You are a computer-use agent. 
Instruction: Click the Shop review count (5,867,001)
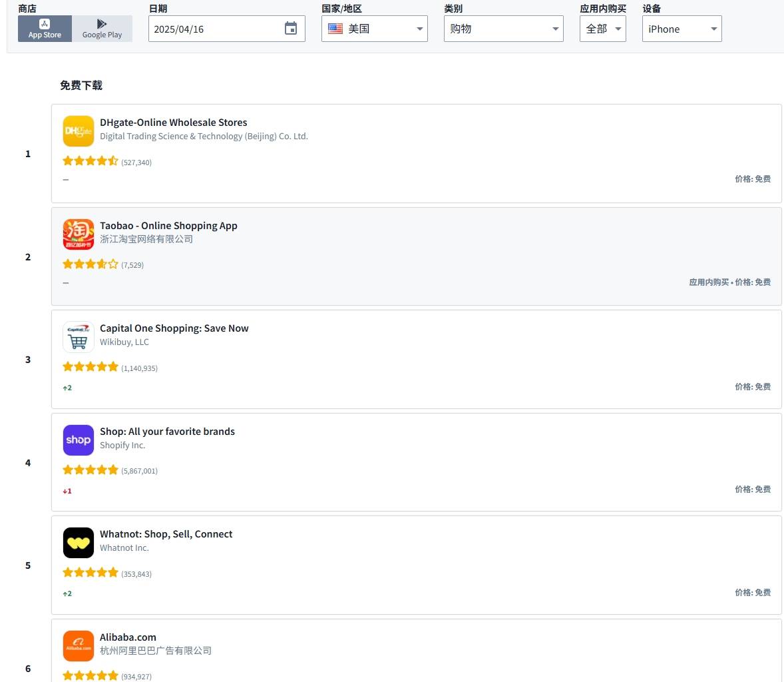point(140,471)
